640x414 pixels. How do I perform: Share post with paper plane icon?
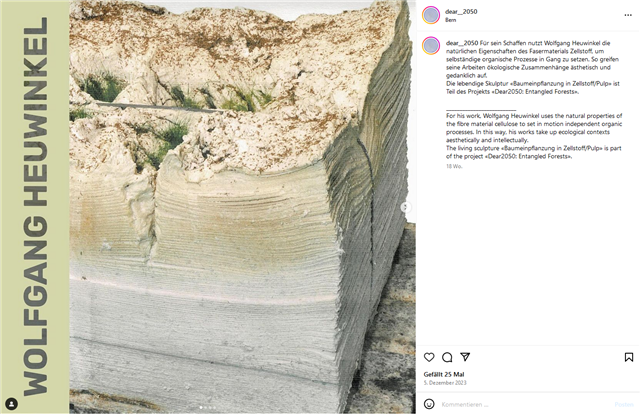(465, 357)
